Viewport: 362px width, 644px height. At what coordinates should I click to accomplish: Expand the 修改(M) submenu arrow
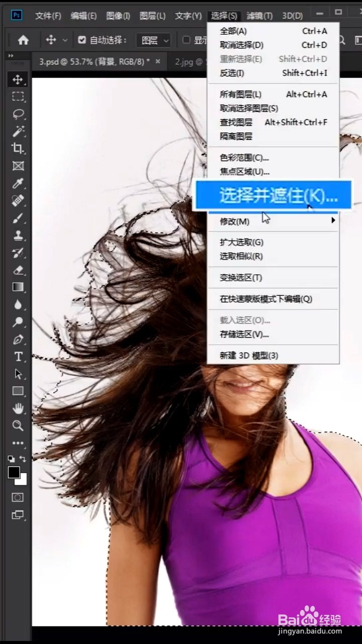tap(333, 220)
